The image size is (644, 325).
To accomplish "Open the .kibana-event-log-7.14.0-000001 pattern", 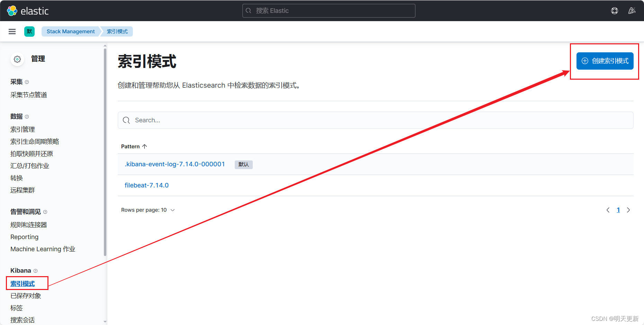I will [x=175, y=164].
